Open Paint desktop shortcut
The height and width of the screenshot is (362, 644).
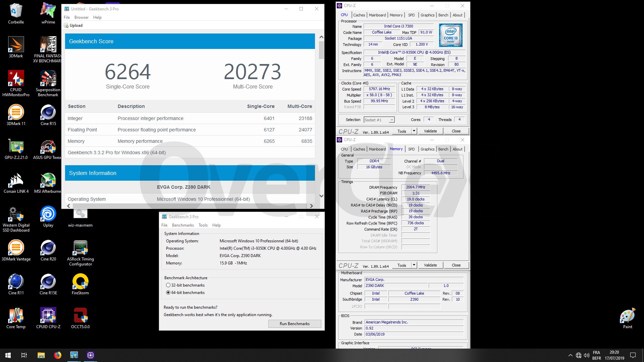628,318
